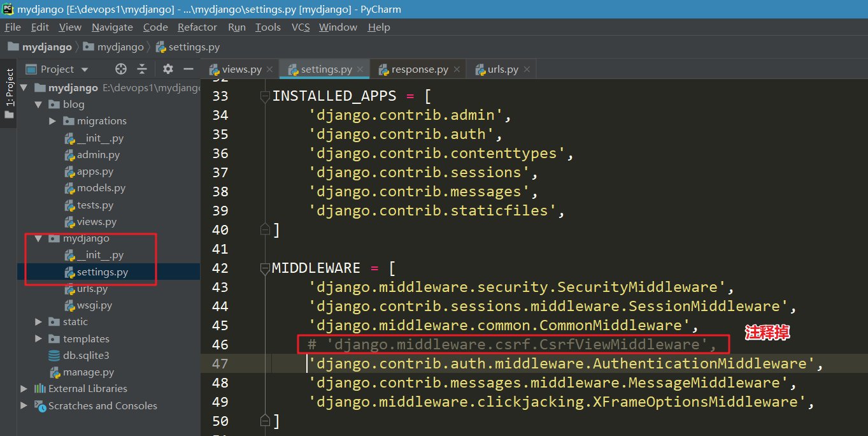Open the VCS menu
This screenshot has height=436, width=868.
(301, 27)
